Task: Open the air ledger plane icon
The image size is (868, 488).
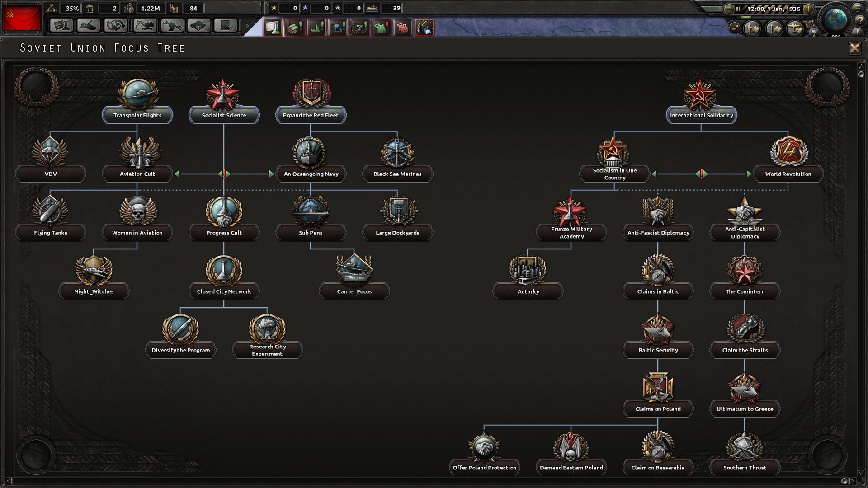Action: coord(795,29)
